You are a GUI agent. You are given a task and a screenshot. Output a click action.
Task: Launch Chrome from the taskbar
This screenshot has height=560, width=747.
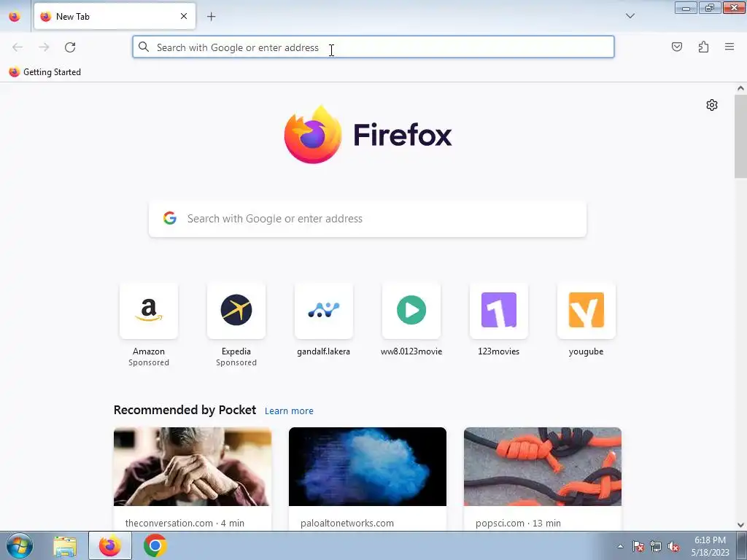[x=155, y=545]
